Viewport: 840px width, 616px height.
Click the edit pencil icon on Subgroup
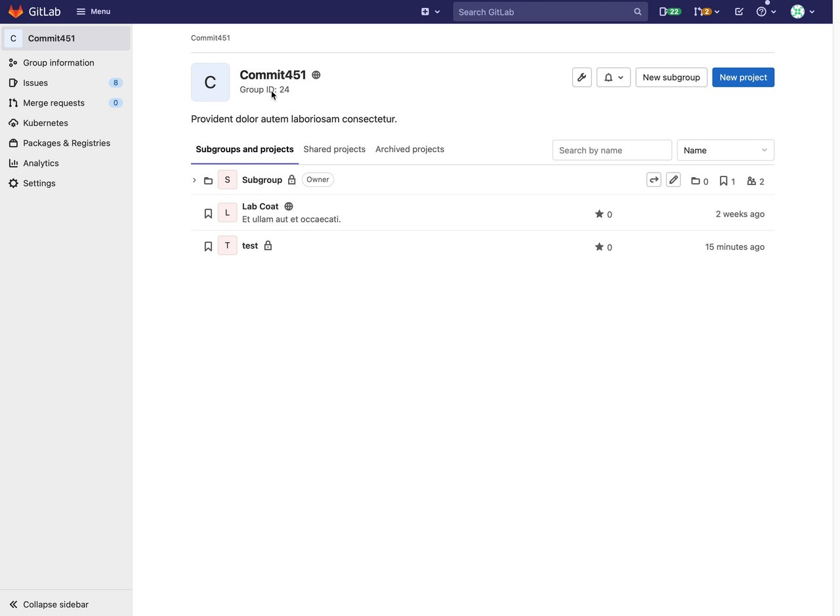[673, 180]
